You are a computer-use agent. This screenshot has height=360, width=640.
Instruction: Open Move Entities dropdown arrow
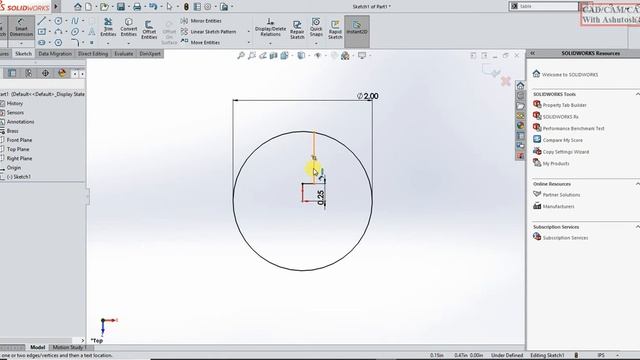[x=249, y=42]
